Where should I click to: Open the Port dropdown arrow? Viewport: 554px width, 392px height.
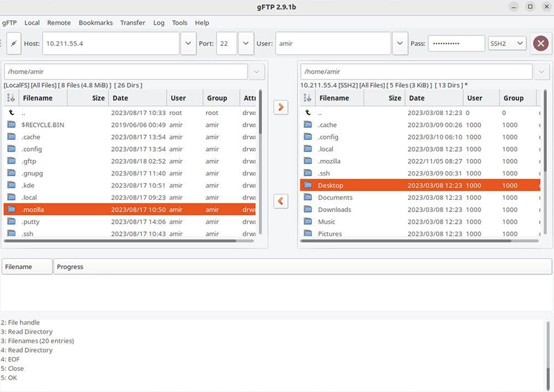click(x=246, y=43)
